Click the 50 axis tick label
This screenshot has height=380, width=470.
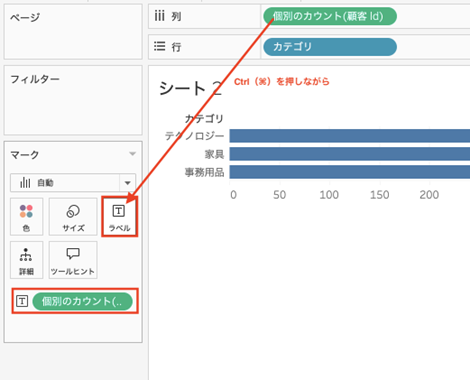279,195
